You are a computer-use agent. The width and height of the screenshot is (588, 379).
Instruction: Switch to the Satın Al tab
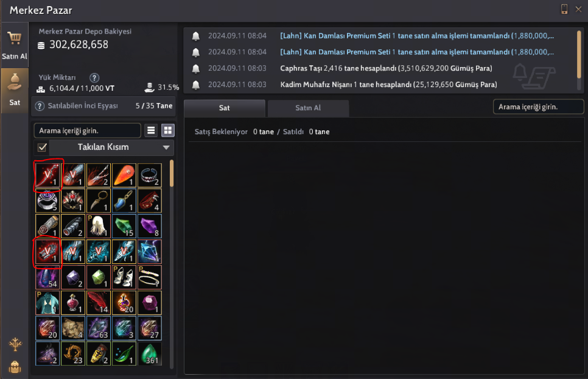point(307,108)
